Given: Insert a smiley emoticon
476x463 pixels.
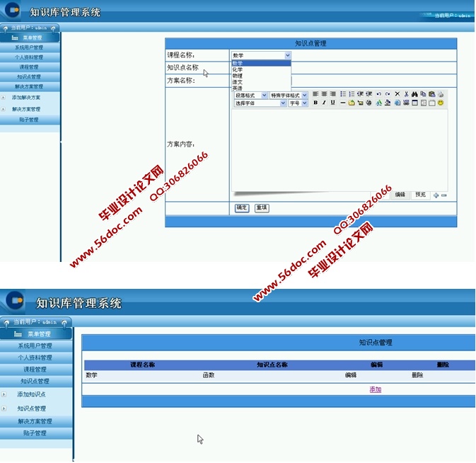Looking at the screenshot, I should (x=441, y=103).
